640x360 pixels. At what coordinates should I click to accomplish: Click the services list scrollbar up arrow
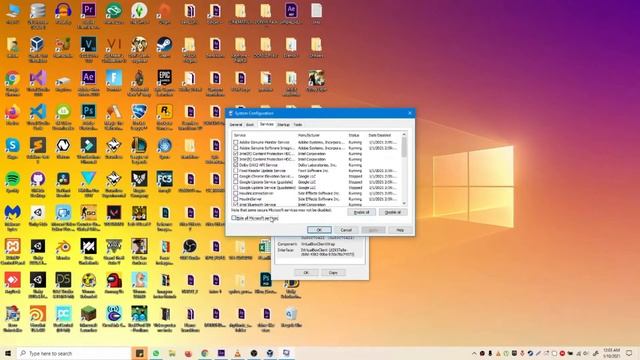404,134
